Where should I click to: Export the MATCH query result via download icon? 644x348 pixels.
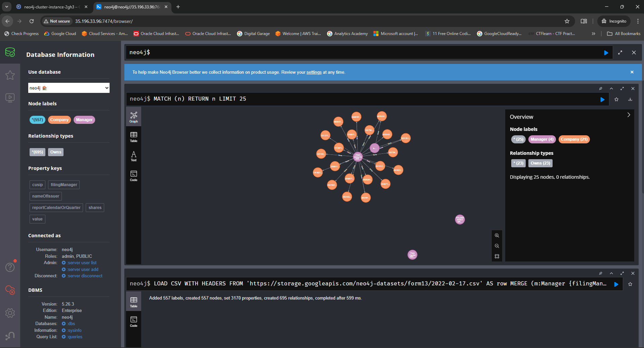click(x=630, y=99)
